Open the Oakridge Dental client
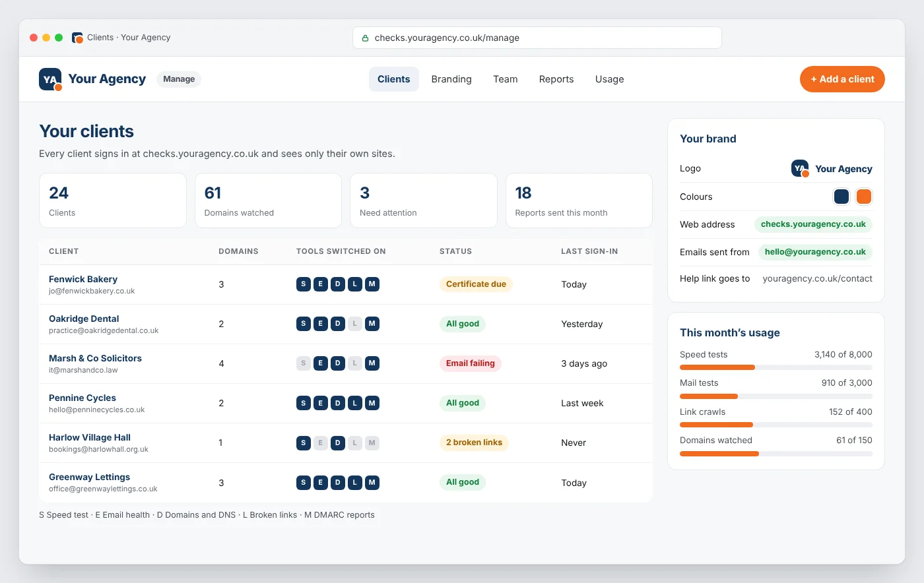The image size is (924, 583). click(84, 319)
